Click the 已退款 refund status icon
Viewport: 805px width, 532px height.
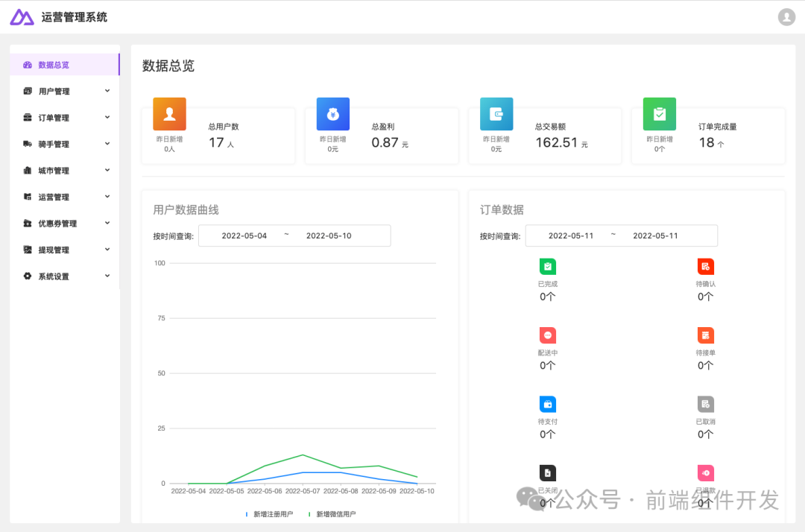coord(706,472)
